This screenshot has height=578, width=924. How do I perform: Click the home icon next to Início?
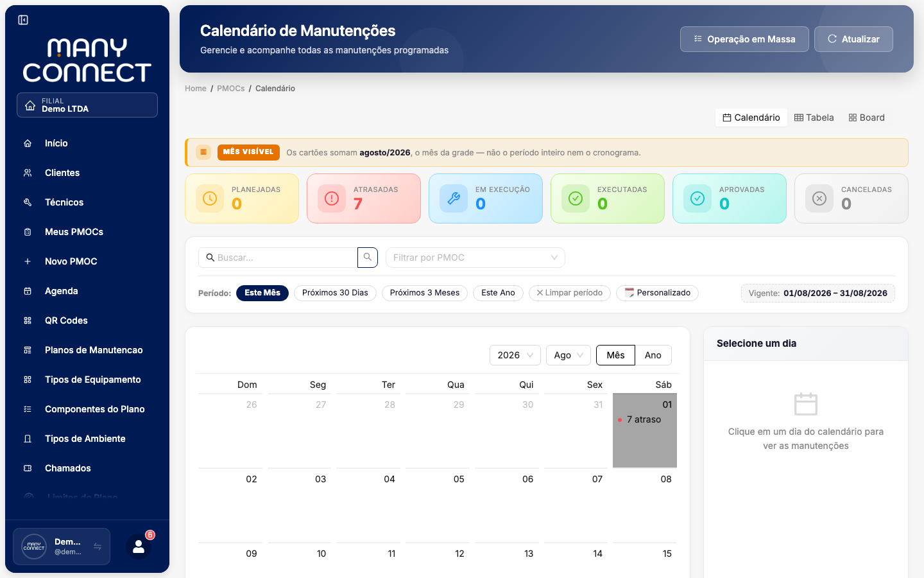pyautogui.click(x=28, y=143)
